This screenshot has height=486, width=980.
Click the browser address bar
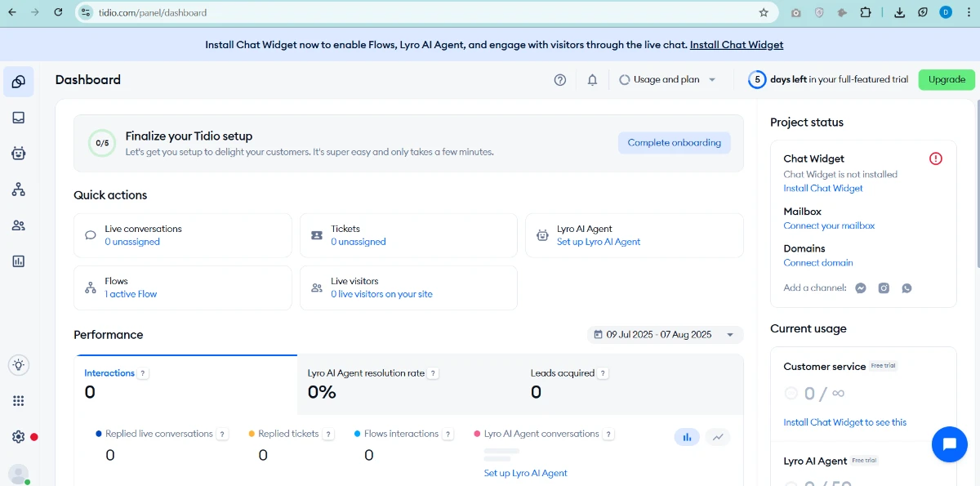(425, 12)
